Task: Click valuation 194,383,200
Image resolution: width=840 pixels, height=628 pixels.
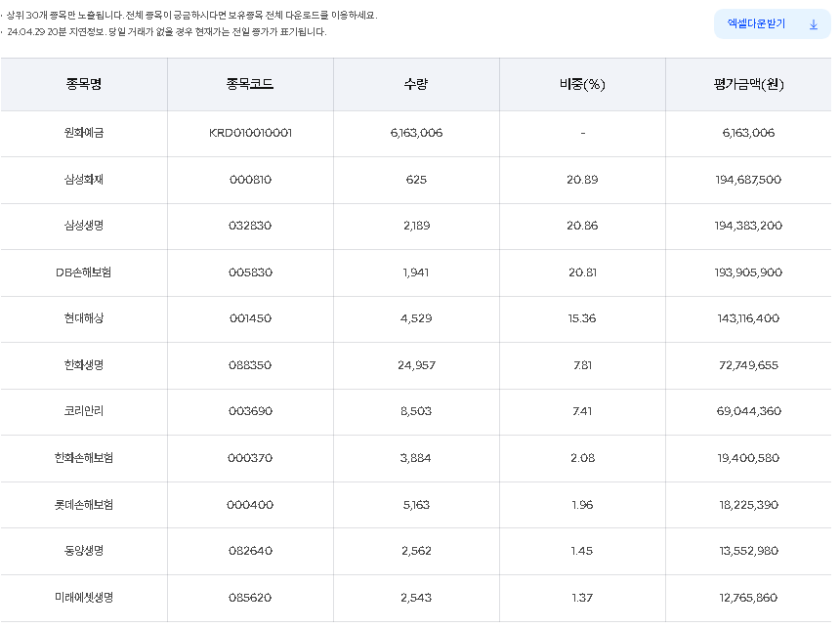Action: [x=748, y=226]
